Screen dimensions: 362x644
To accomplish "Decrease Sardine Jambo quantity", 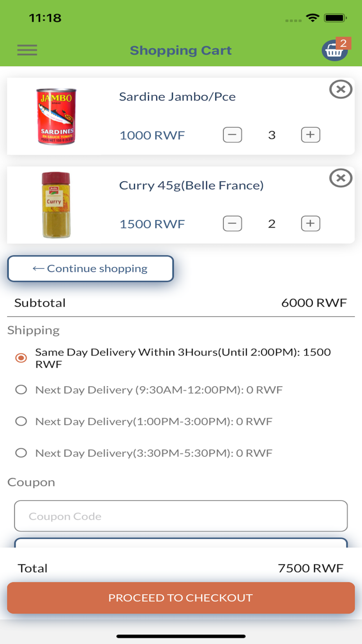I will pyautogui.click(x=232, y=135).
